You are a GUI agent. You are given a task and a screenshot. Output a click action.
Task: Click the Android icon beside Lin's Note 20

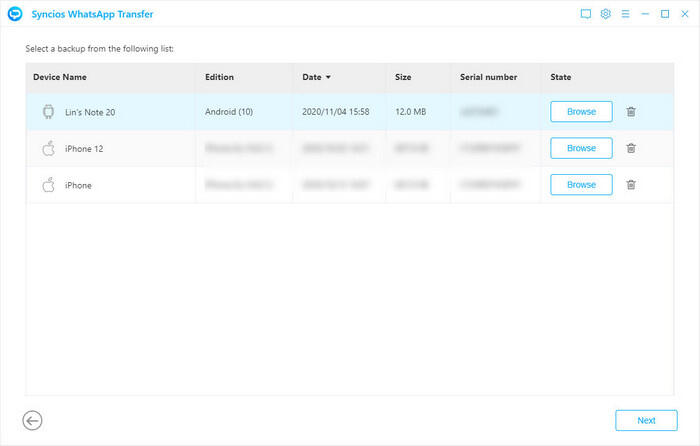47,112
